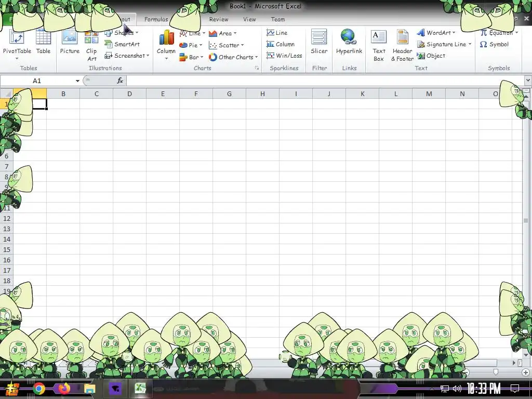532x399 pixels.
Task: Click the Name Box showing A1
Action: point(37,81)
